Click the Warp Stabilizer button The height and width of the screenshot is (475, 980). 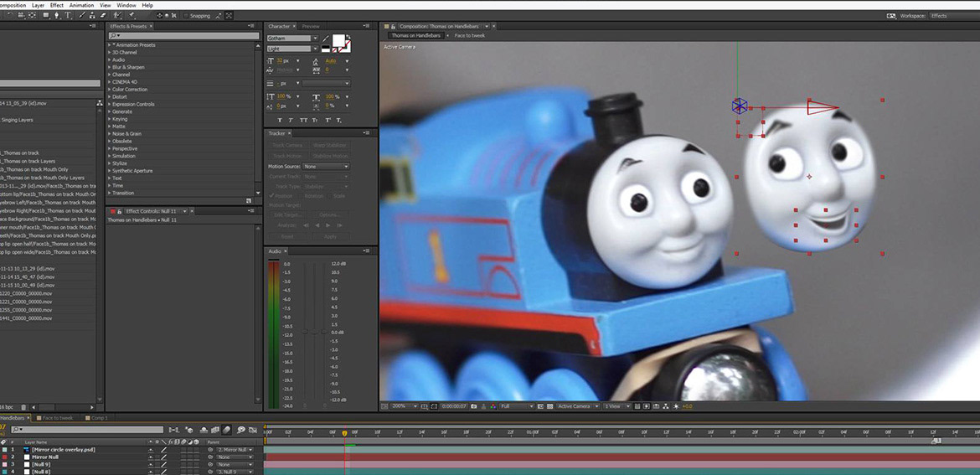click(329, 145)
